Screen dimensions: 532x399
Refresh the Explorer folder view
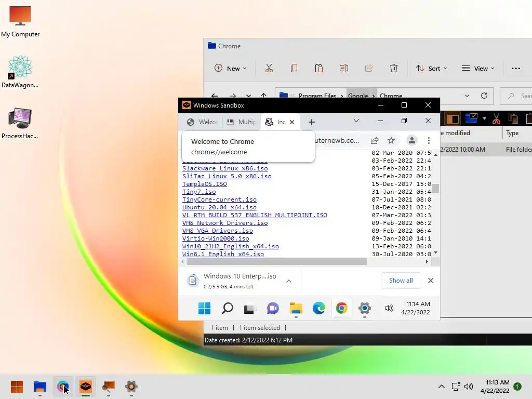click(x=484, y=96)
